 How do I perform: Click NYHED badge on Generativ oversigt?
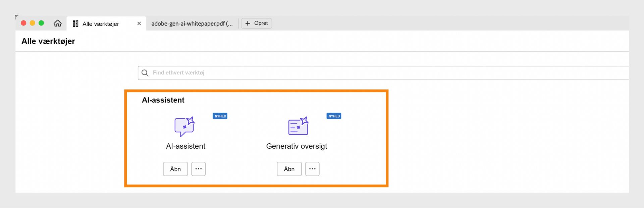tap(334, 116)
